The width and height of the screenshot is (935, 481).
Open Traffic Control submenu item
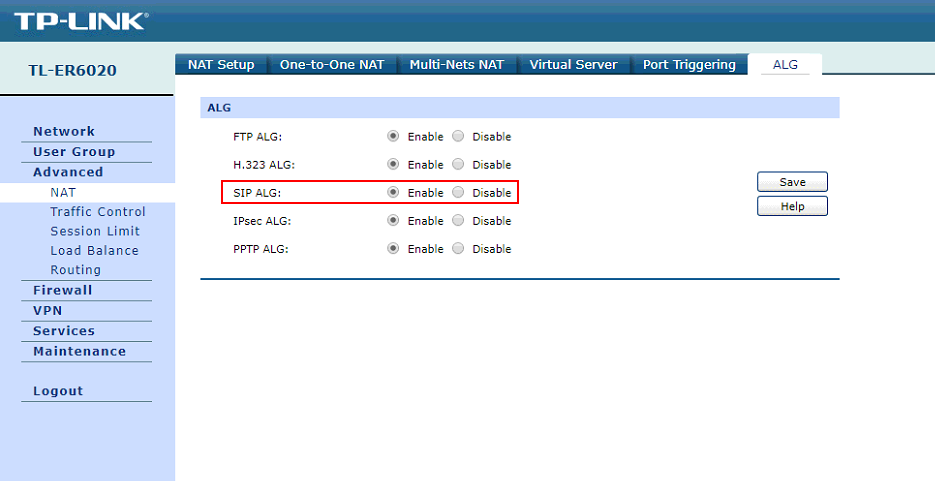[98, 212]
